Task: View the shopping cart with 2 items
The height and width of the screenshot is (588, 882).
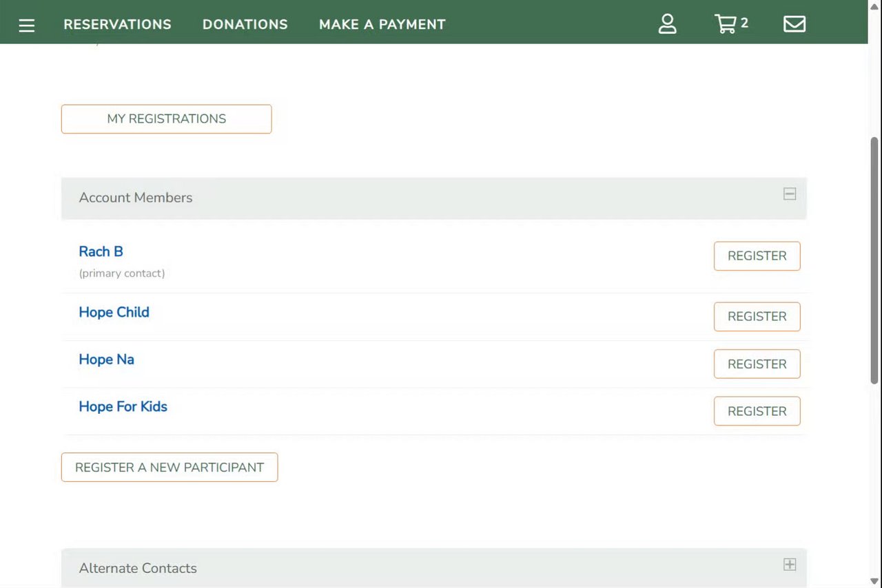Action: 729,24
